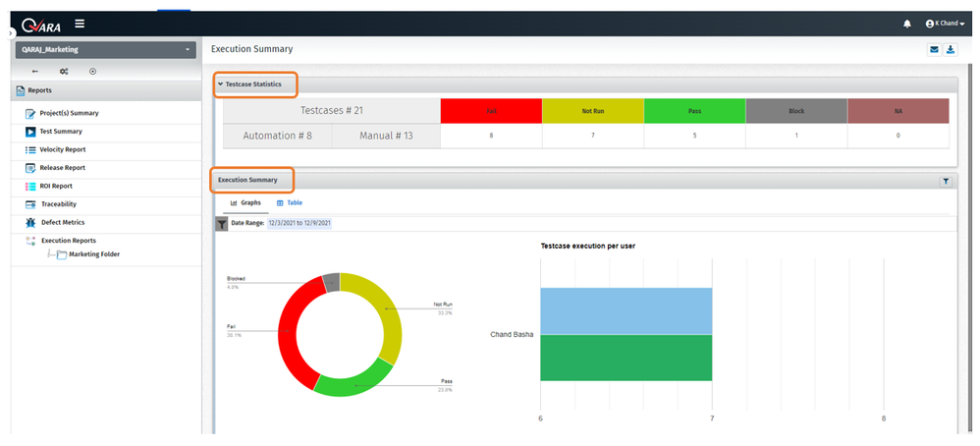Click the gears settings icon in sidebar
This screenshot has height=446, width=980.
(x=64, y=72)
